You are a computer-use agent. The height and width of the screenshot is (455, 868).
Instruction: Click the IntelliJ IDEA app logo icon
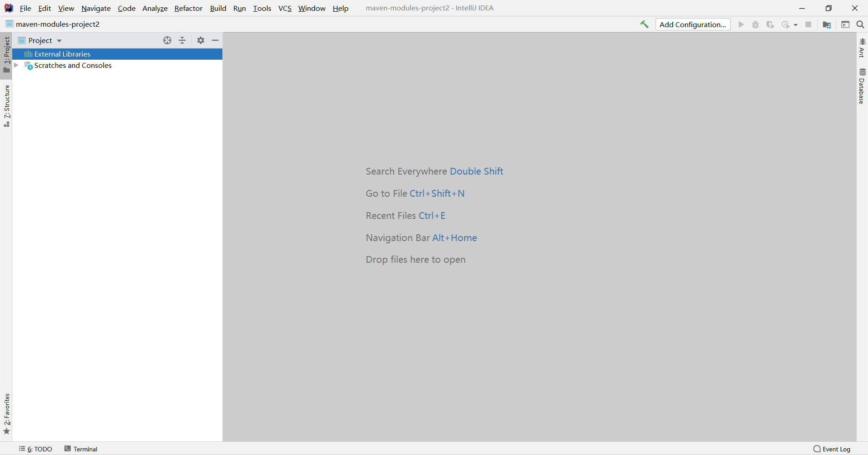[9, 8]
